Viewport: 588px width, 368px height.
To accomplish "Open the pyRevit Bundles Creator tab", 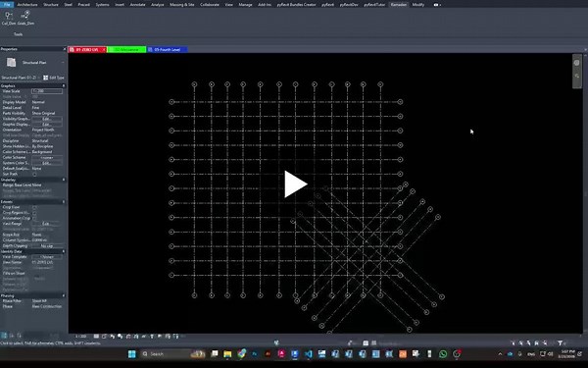I will [x=296, y=5].
